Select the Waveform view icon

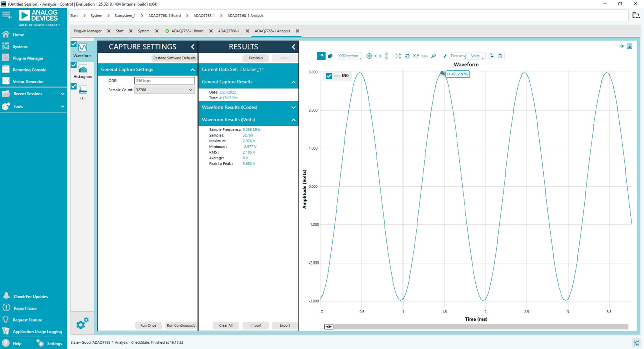point(82,48)
